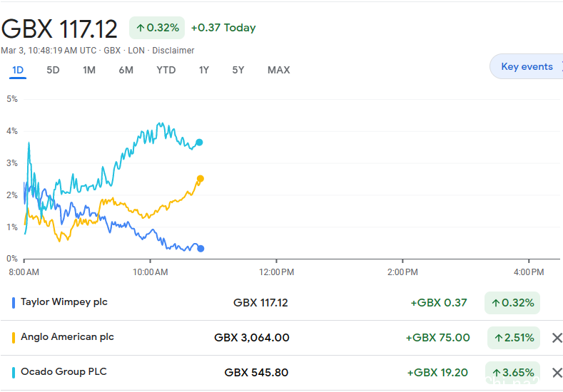Click the +GBX 75.00 change value
Viewport: 563px width, 392px height.
(437, 338)
